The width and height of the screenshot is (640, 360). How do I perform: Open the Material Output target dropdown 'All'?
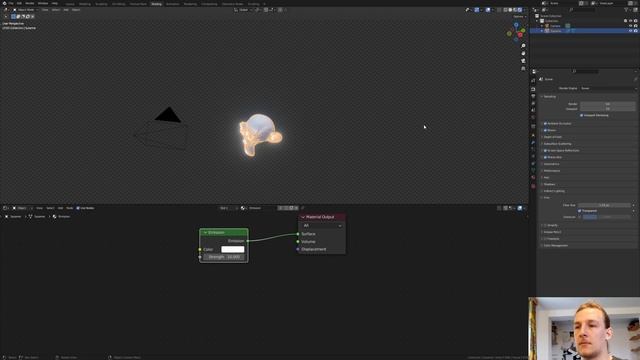322,226
